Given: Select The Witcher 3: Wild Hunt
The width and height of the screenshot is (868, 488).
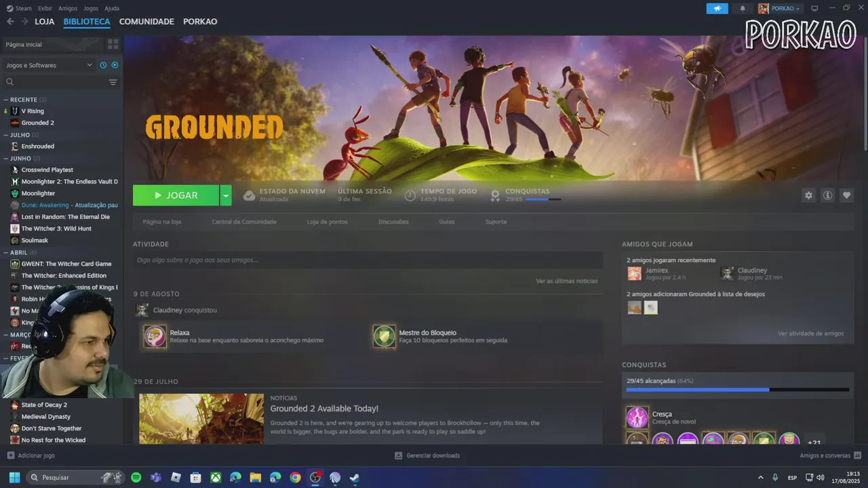Looking at the screenshot, I should coord(56,228).
